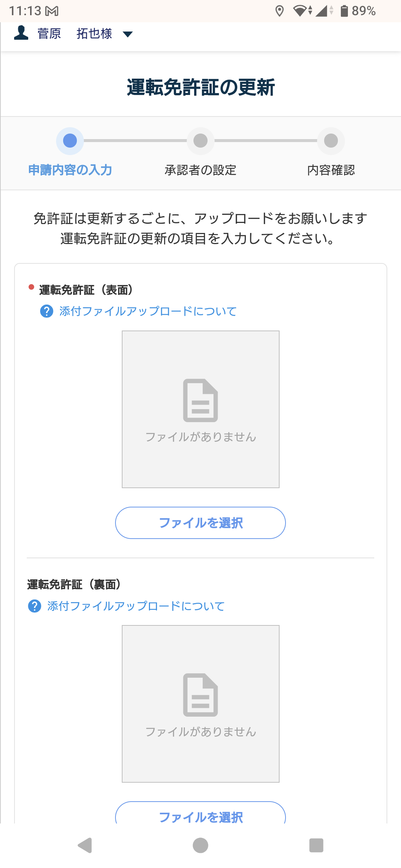Viewport: 401px width, 868px height.
Task: Tap the Android back navigation button
Action: [85, 845]
